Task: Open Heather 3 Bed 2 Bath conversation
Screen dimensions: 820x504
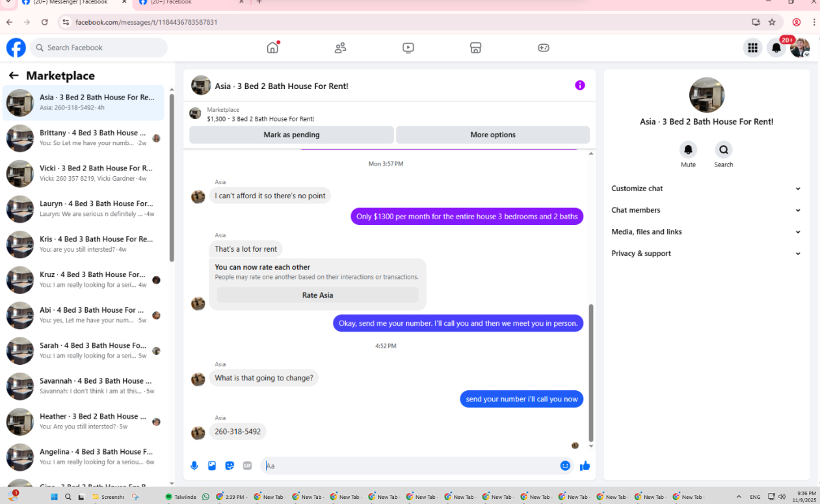Action: [83, 421]
